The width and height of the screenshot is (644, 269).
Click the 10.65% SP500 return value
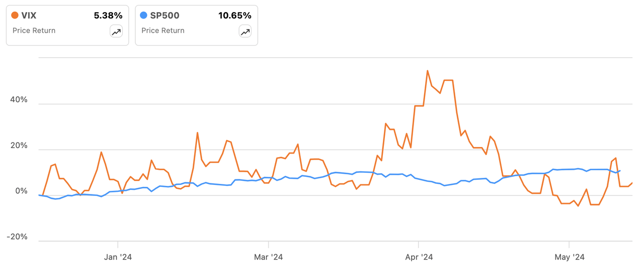[x=234, y=16]
